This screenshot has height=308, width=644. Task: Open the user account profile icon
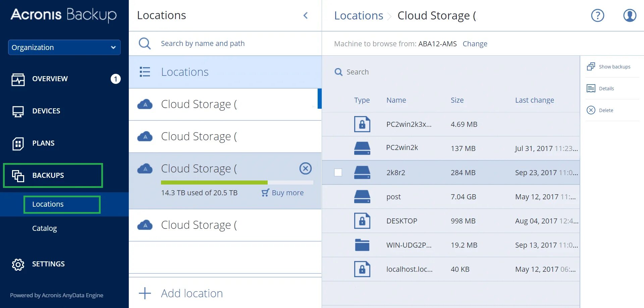coord(630,15)
